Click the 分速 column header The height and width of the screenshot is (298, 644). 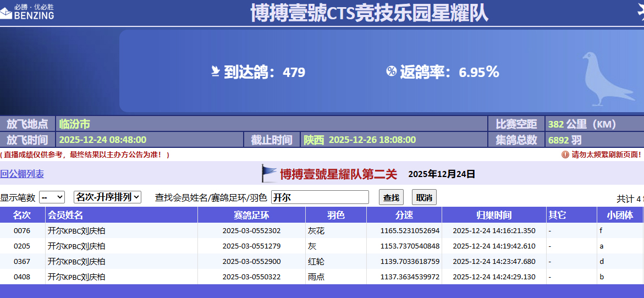[x=404, y=215]
